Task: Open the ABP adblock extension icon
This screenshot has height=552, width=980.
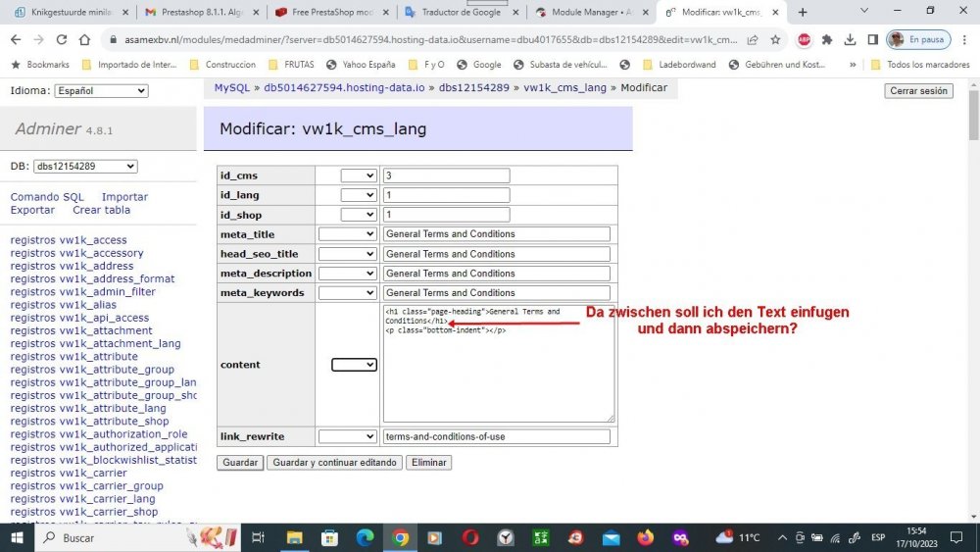Action: point(804,39)
